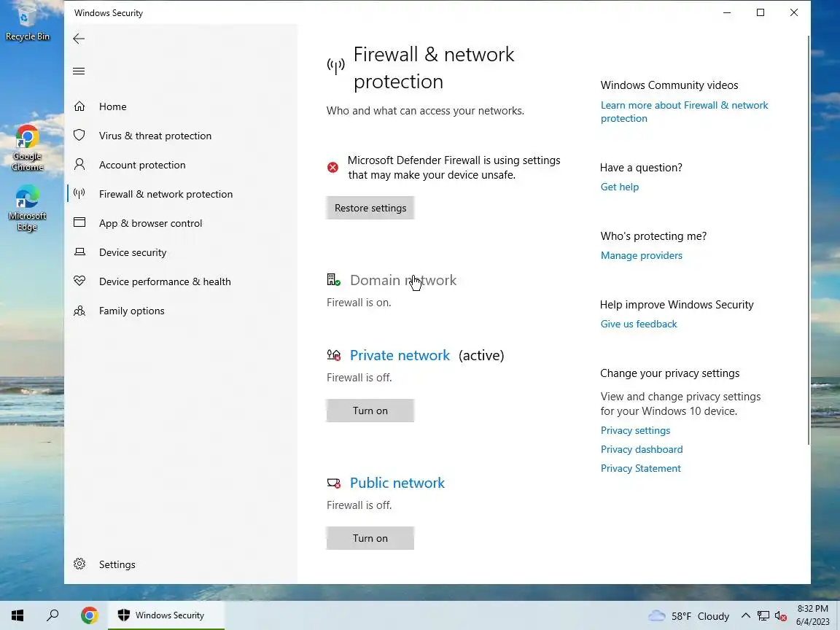This screenshot has width=840, height=630.
Task: Open Learn more about Firewall link
Action: coord(684,112)
